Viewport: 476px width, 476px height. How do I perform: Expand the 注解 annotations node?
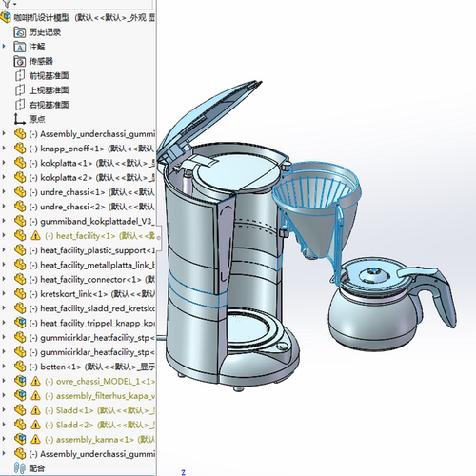point(4,47)
